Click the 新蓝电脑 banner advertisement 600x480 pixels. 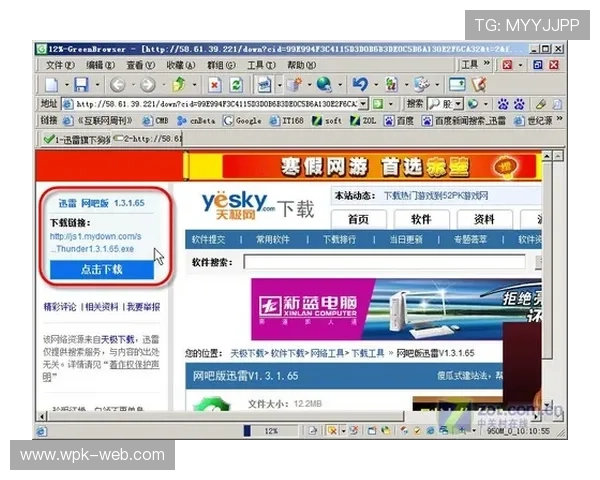[396, 309]
